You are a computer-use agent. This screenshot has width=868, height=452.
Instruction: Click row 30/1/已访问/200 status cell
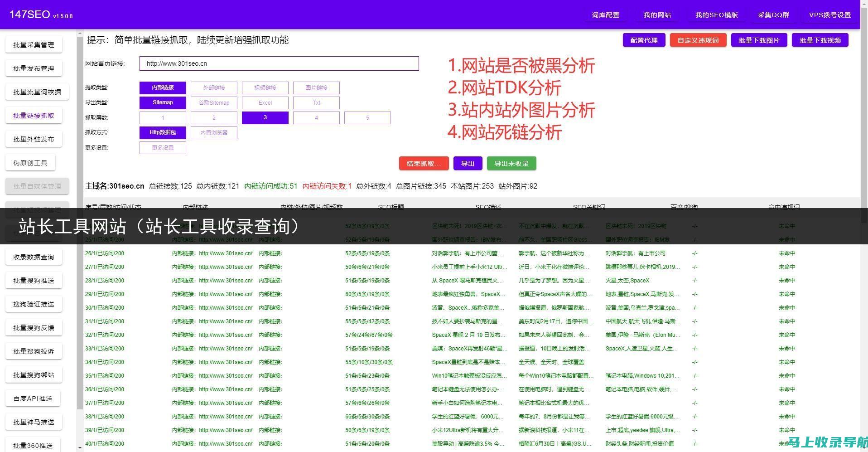tap(105, 308)
